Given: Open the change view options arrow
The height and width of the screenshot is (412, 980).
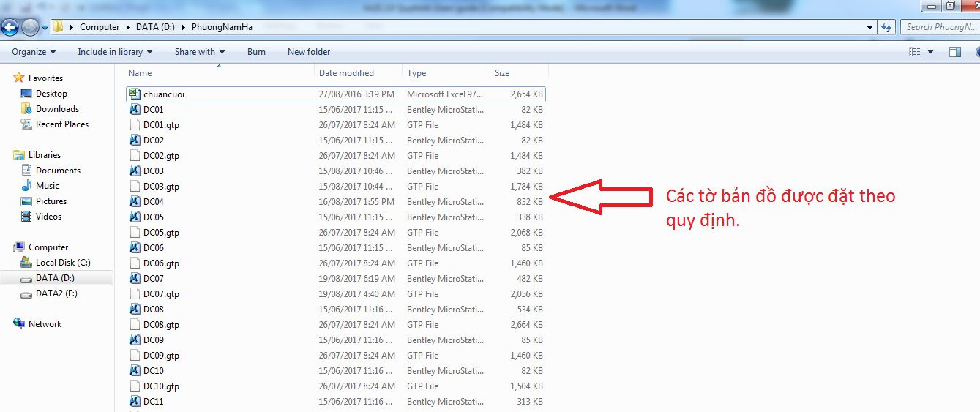Looking at the screenshot, I should pos(931,52).
